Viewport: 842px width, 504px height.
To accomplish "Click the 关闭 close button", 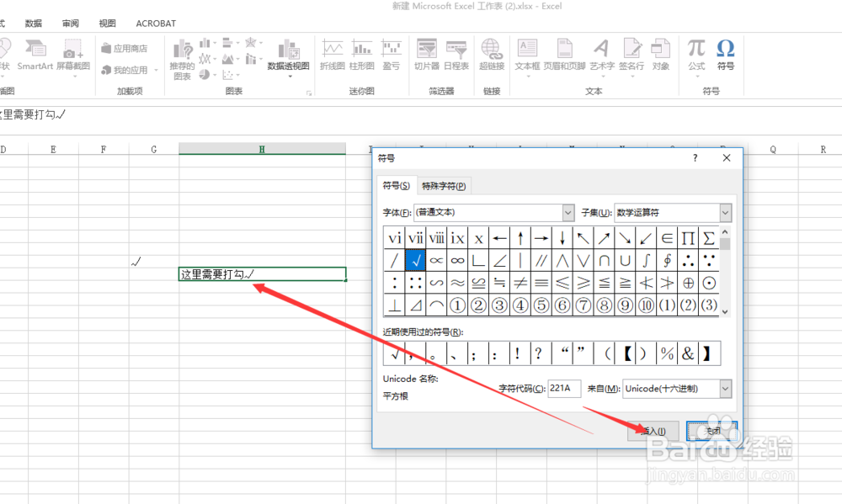I will [711, 431].
